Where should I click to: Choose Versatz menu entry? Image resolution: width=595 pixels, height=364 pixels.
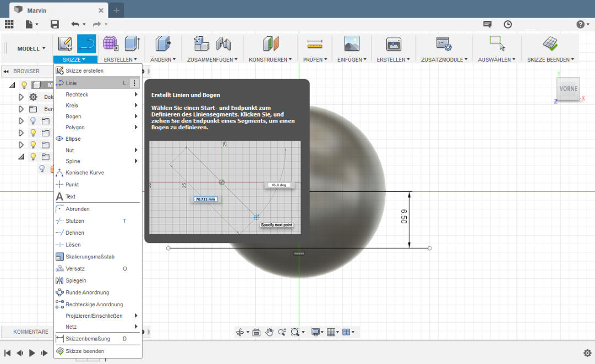97,268
